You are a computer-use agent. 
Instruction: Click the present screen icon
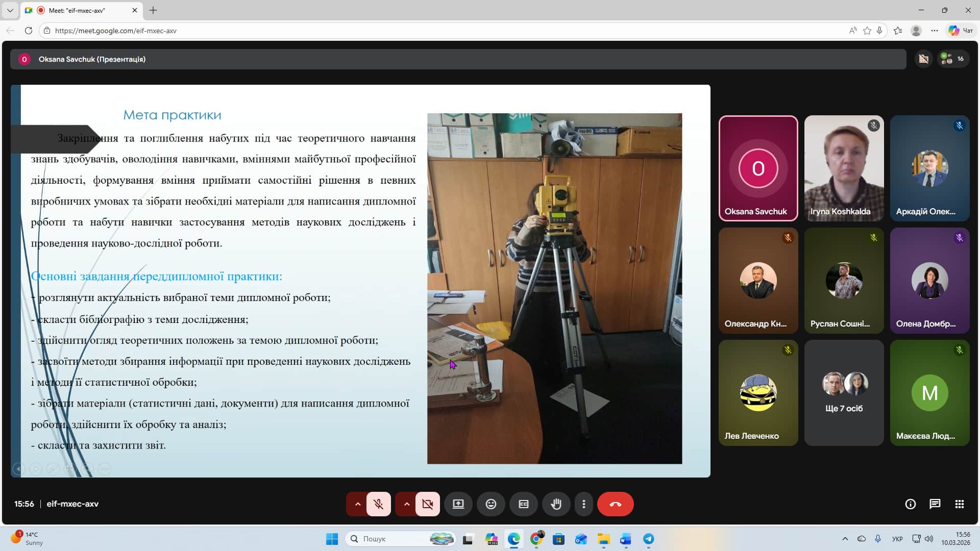[x=458, y=504]
